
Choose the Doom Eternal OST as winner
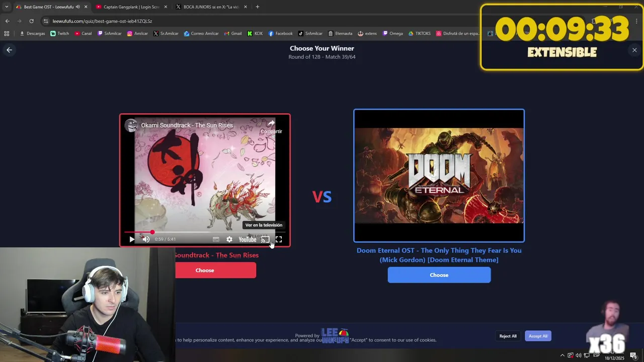[x=439, y=275]
